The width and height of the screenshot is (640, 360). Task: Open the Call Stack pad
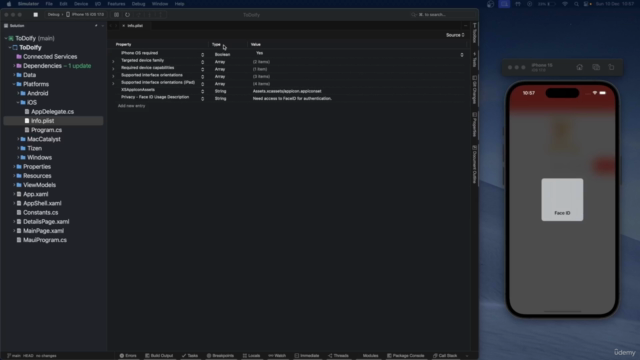pos(445,356)
